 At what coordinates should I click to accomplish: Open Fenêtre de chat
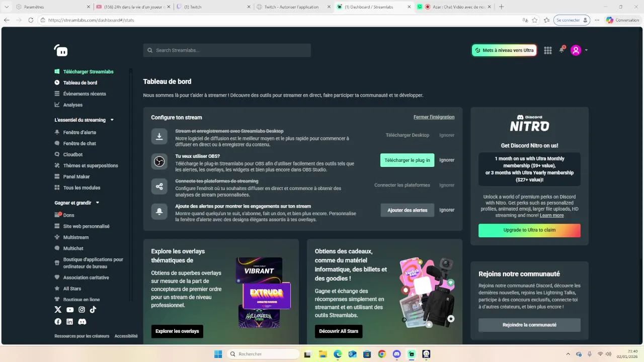tap(75, 144)
